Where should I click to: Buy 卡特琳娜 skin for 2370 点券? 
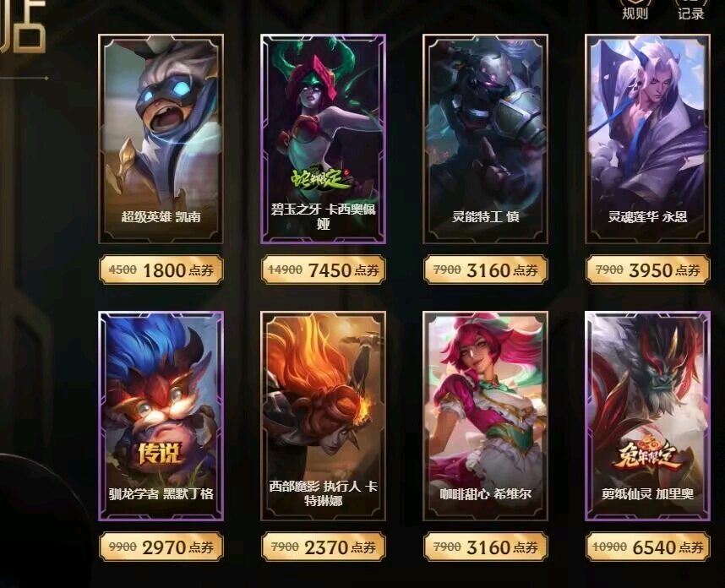(x=323, y=547)
